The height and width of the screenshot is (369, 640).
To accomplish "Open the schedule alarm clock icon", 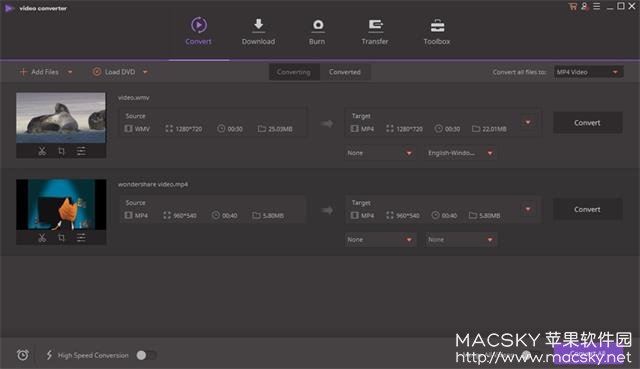I will point(23,355).
